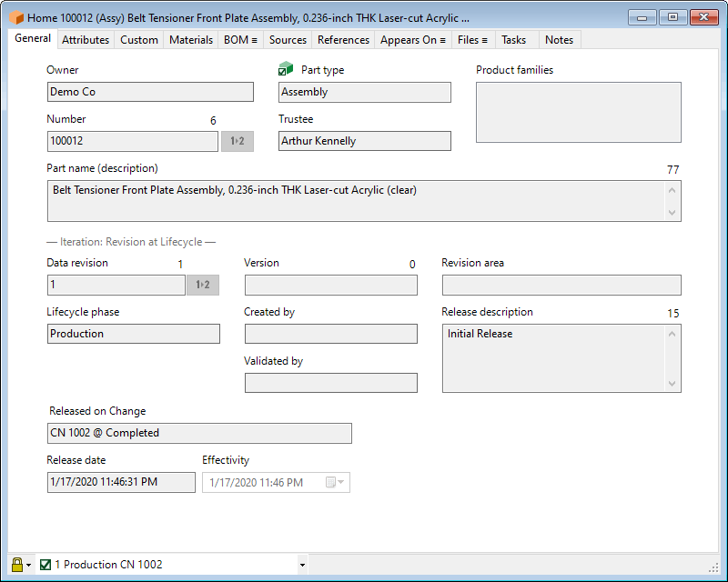Click the Release description box with Initial Release
This screenshot has height=582, width=728.
(x=561, y=358)
